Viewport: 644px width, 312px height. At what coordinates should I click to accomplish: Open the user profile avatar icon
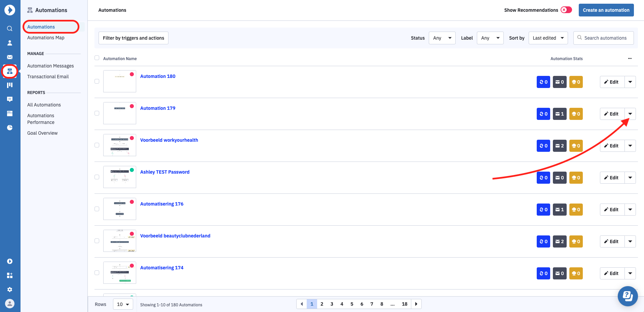click(x=10, y=304)
